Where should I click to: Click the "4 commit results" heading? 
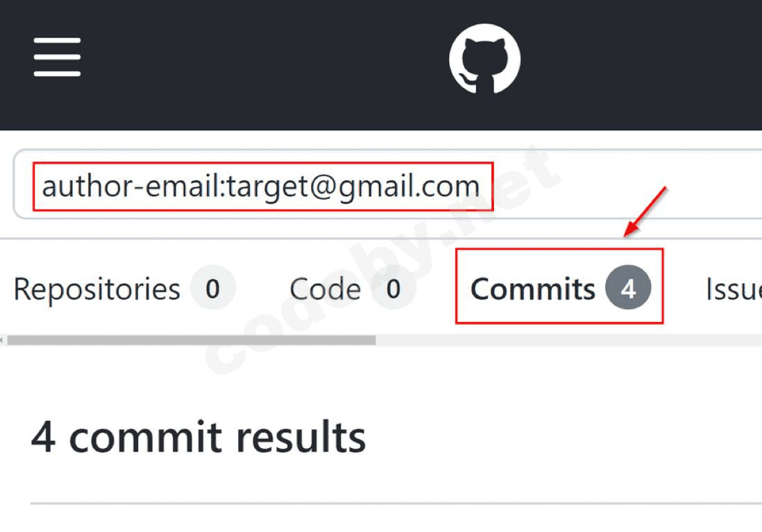[198, 437]
